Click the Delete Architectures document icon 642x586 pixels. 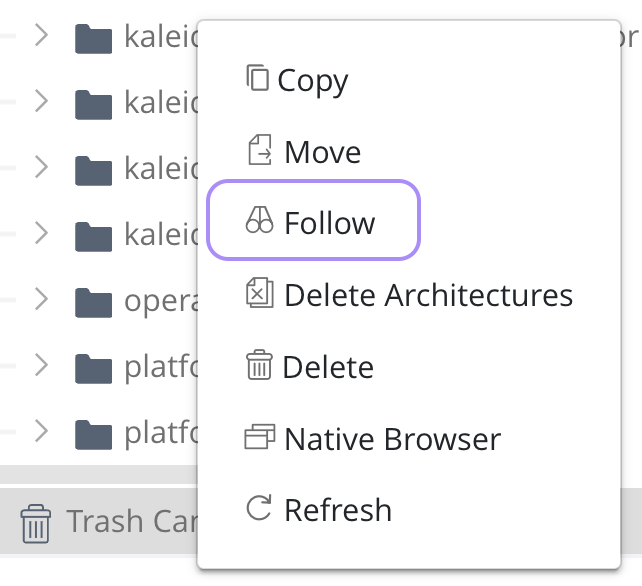coord(260,292)
